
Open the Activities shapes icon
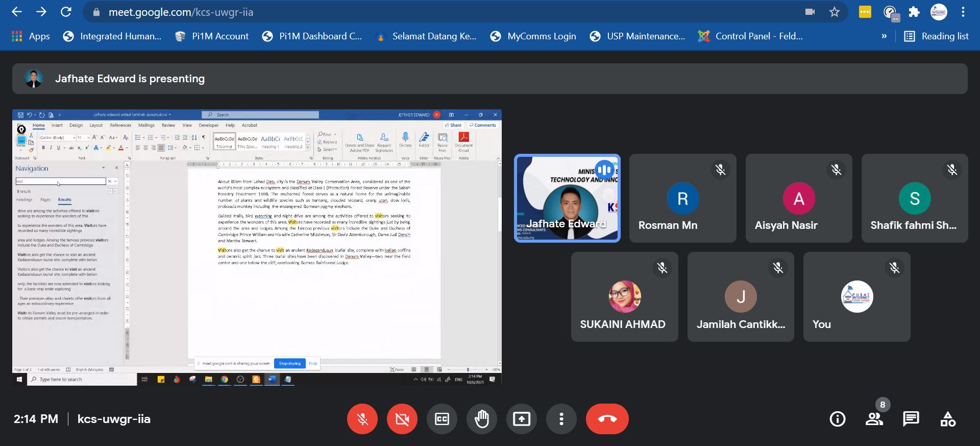pyautogui.click(x=948, y=419)
